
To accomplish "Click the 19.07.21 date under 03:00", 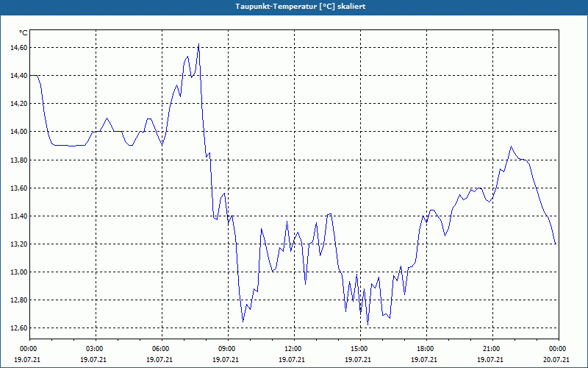I will pos(93,360).
